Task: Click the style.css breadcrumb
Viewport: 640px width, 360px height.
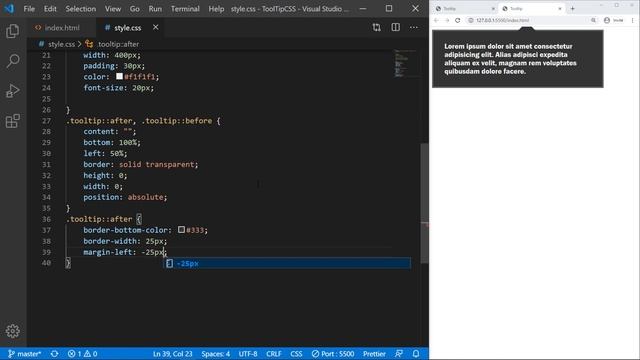Action: [61, 44]
